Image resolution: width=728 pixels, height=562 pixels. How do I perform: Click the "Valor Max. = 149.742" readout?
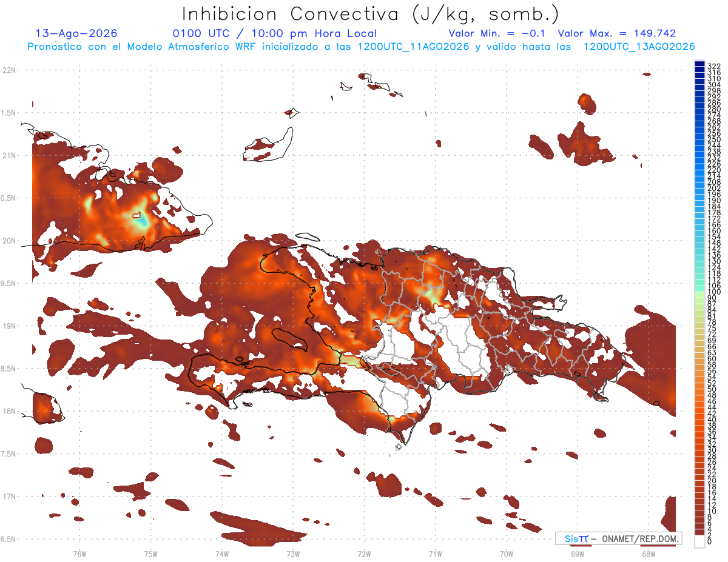coord(617,34)
